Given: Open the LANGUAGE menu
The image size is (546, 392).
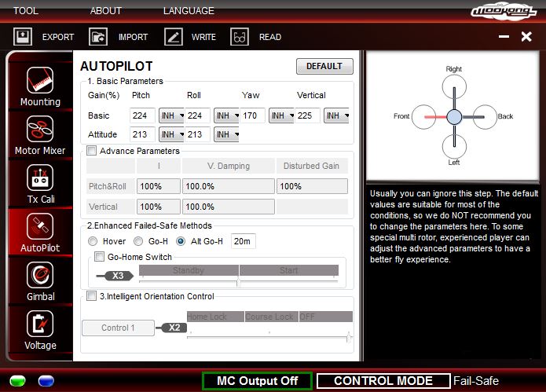Looking at the screenshot, I should click(189, 11).
